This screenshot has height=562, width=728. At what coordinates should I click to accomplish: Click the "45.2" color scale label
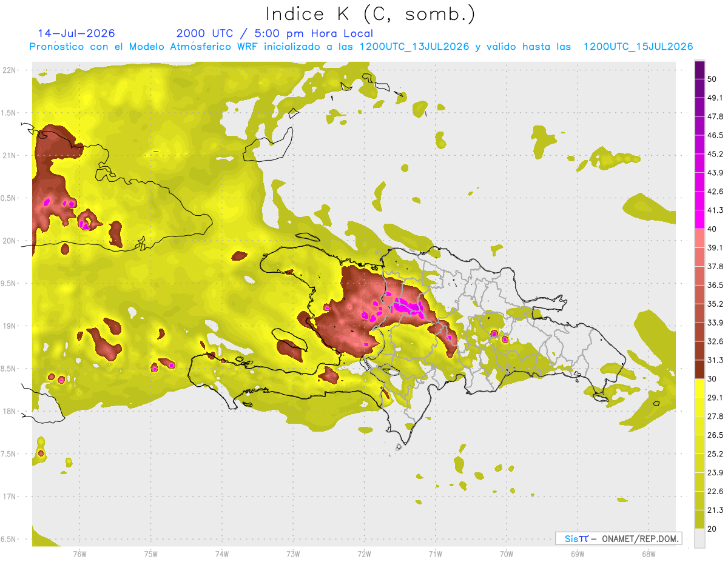[715, 154]
